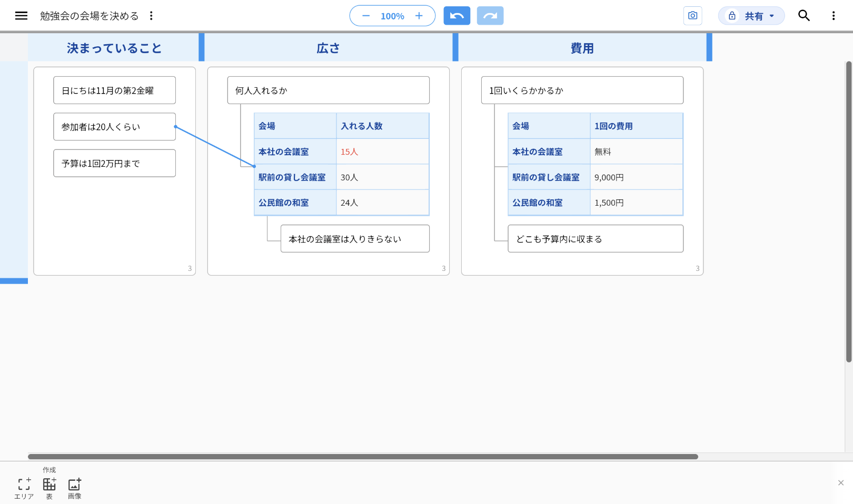Close the bottom creation toolbar
This screenshot has height=504, width=853.
[x=841, y=483]
